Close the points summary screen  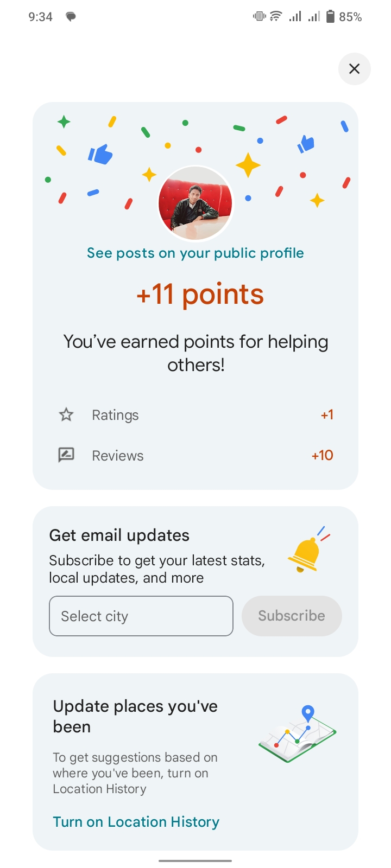point(354,69)
